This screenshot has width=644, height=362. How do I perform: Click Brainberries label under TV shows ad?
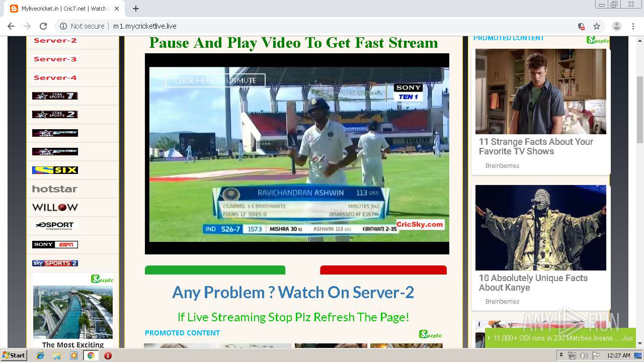(x=502, y=166)
